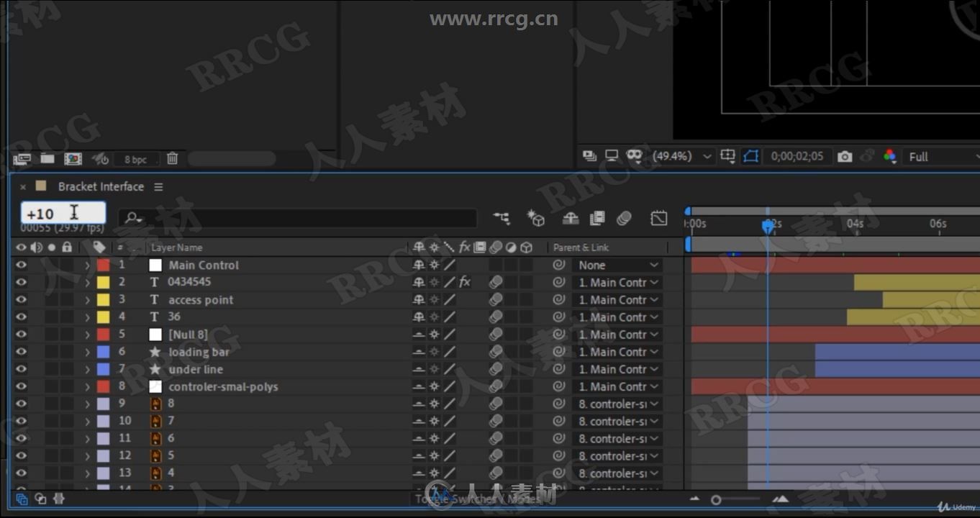Hide the access point layer
This screenshot has width=980, height=518.
coord(21,299)
